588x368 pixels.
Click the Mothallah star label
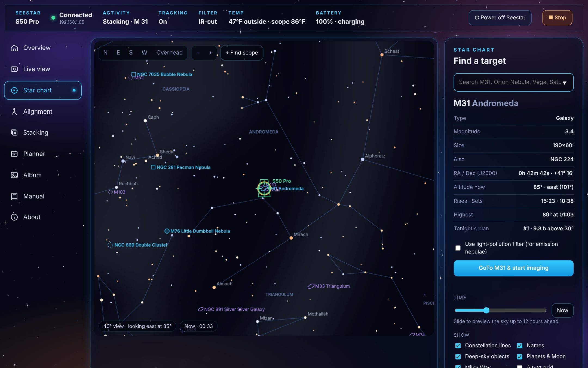click(x=318, y=314)
